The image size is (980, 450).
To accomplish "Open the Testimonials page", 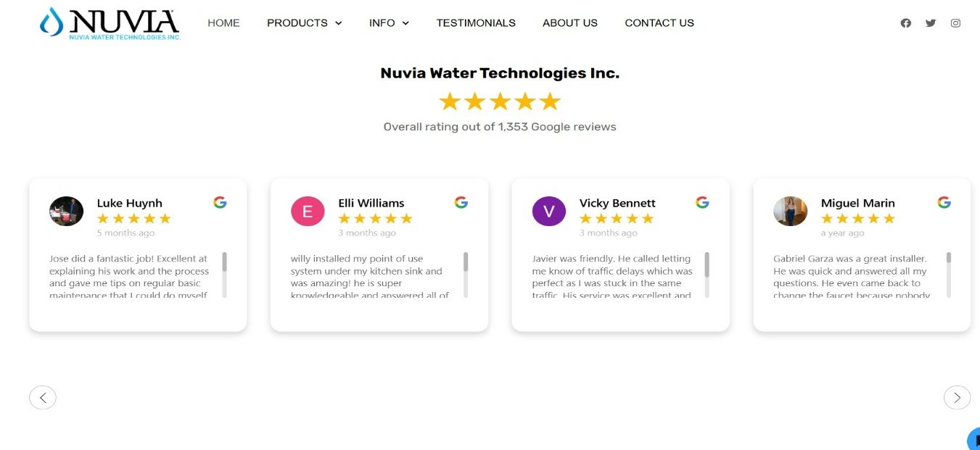I will [x=476, y=23].
